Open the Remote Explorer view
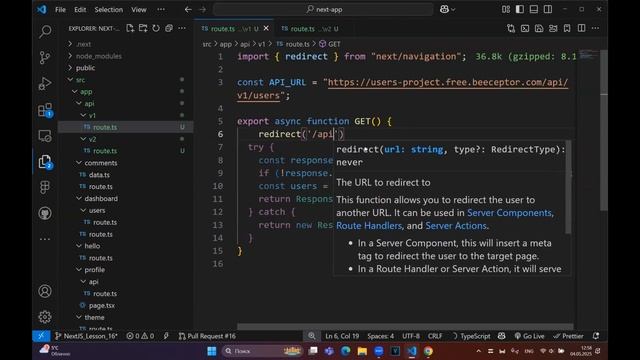The image size is (640, 360). (45, 136)
